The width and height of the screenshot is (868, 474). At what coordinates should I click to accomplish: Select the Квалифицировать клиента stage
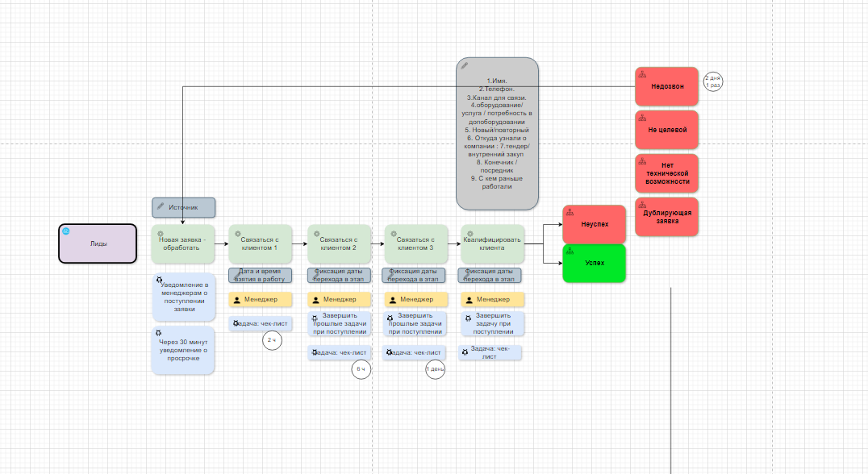click(x=492, y=244)
